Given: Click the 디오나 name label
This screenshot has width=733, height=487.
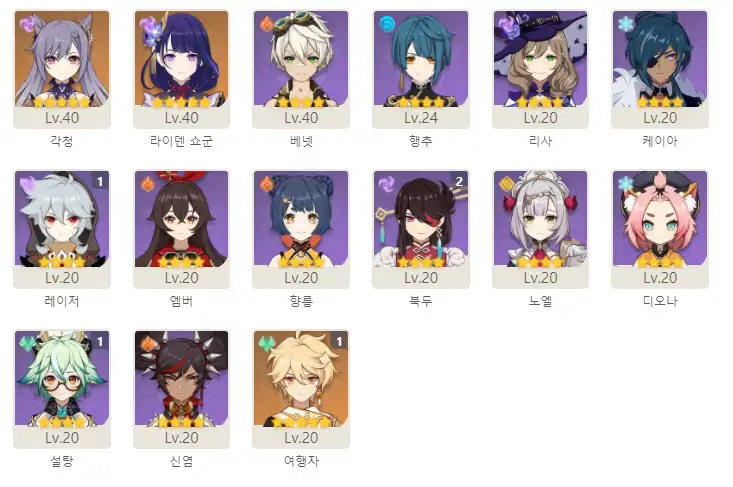Looking at the screenshot, I should coord(660,301).
